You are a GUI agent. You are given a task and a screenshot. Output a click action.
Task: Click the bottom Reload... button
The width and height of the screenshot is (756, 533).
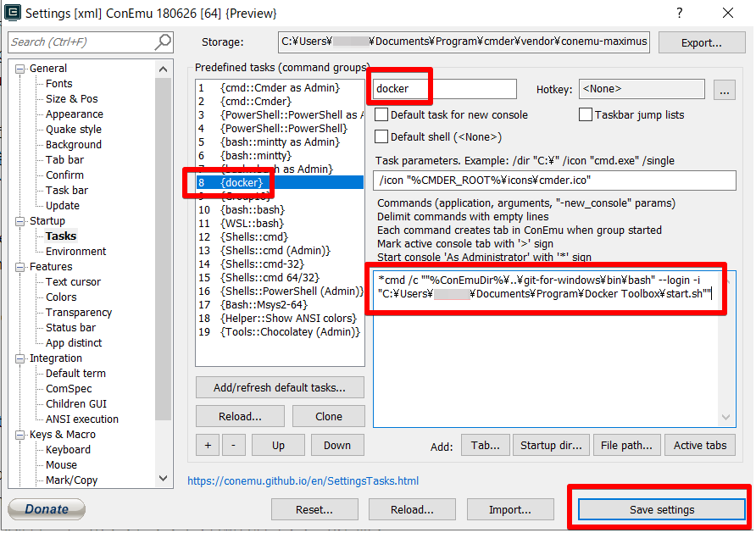[x=412, y=510]
